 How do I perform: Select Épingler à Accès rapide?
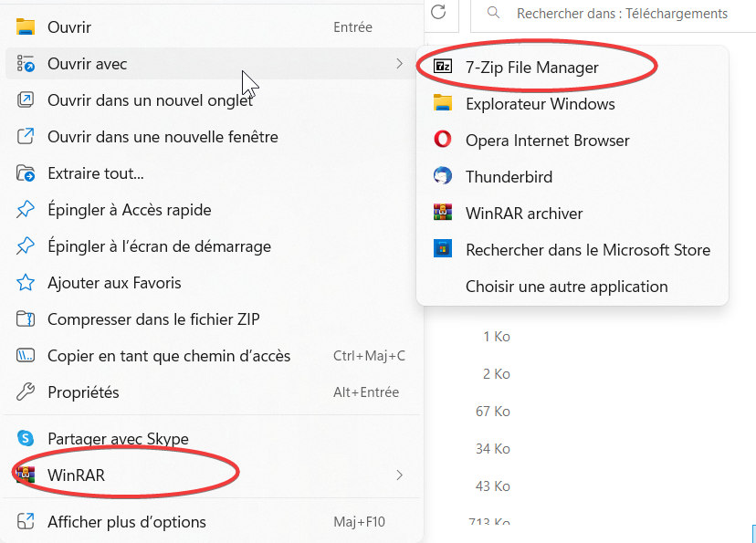pyautogui.click(x=212, y=210)
